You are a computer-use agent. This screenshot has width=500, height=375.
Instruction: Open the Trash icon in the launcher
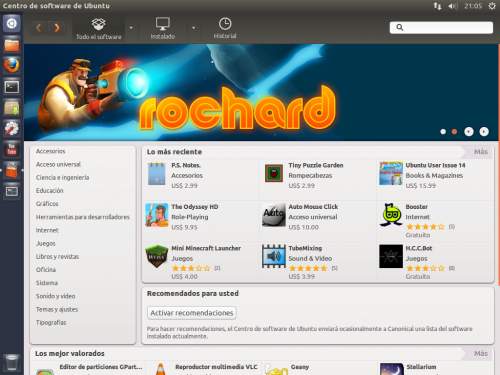click(x=12, y=363)
